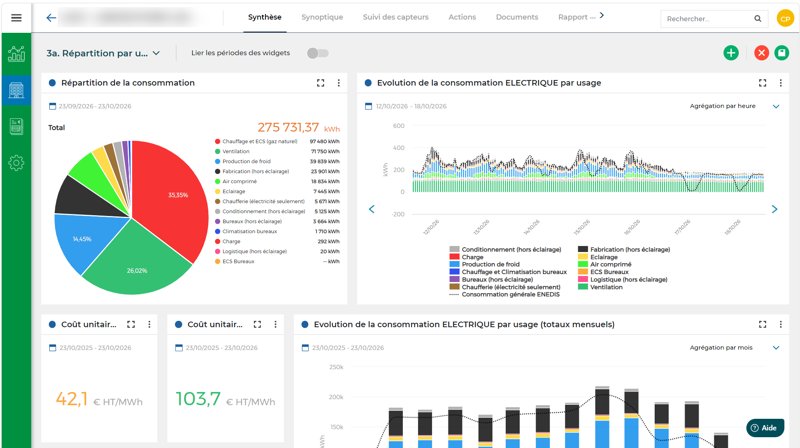
Task: Select the building icon in sidebar
Action: [16, 90]
